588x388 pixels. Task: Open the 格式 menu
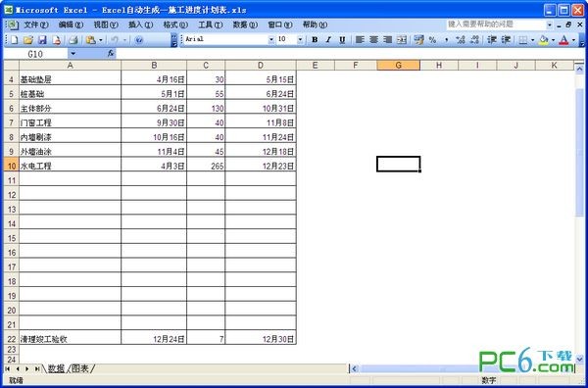[x=175, y=24]
